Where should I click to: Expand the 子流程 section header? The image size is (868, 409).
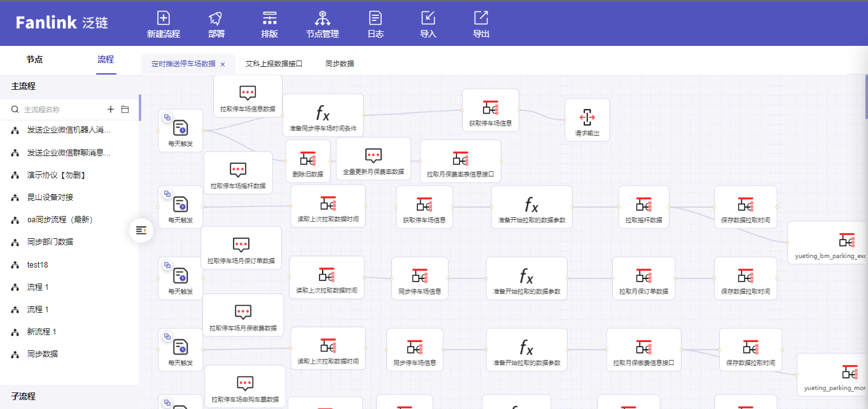coord(23,396)
